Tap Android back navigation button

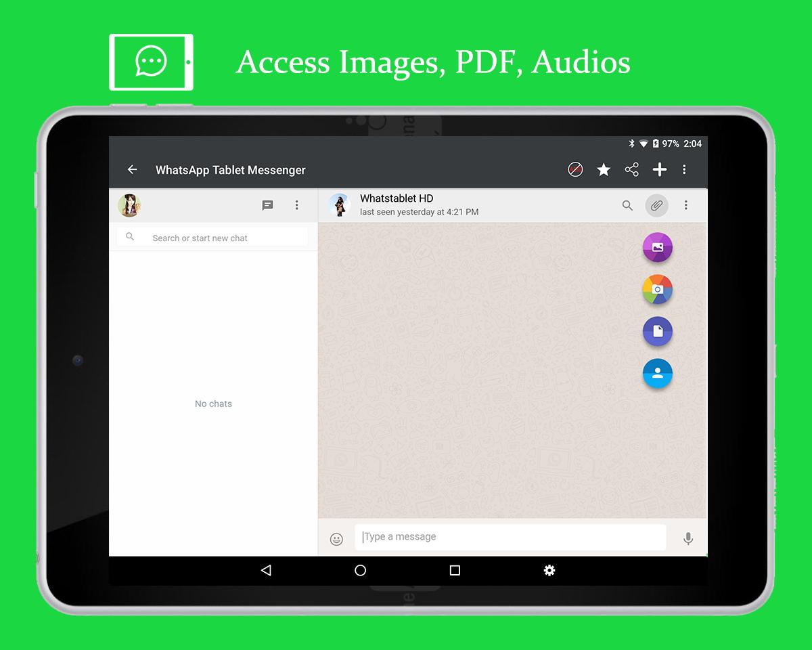coord(266,571)
